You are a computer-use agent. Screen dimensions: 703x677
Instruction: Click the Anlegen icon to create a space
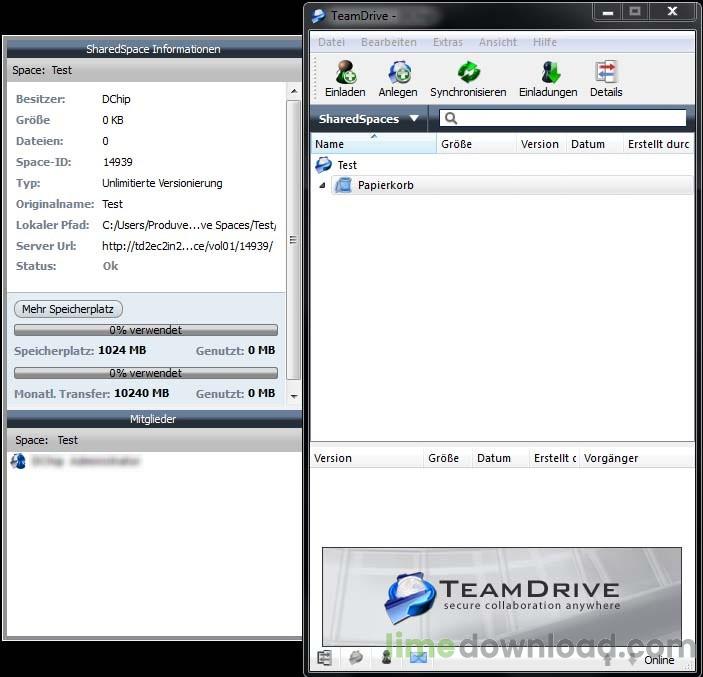tap(398, 74)
